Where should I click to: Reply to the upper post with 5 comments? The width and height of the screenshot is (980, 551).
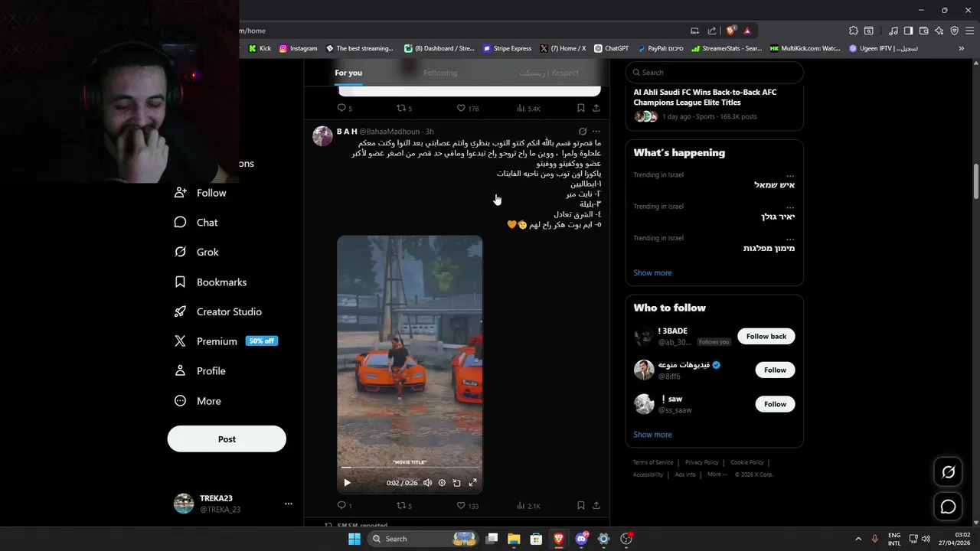345,108
